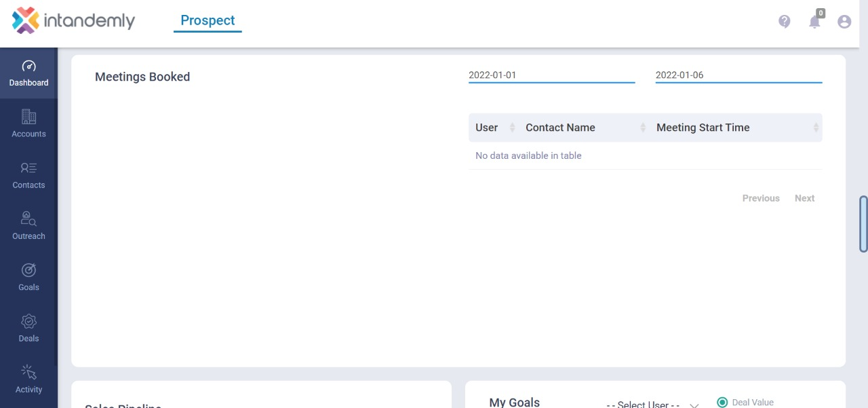Open the help question-mark icon

pyautogui.click(x=785, y=21)
